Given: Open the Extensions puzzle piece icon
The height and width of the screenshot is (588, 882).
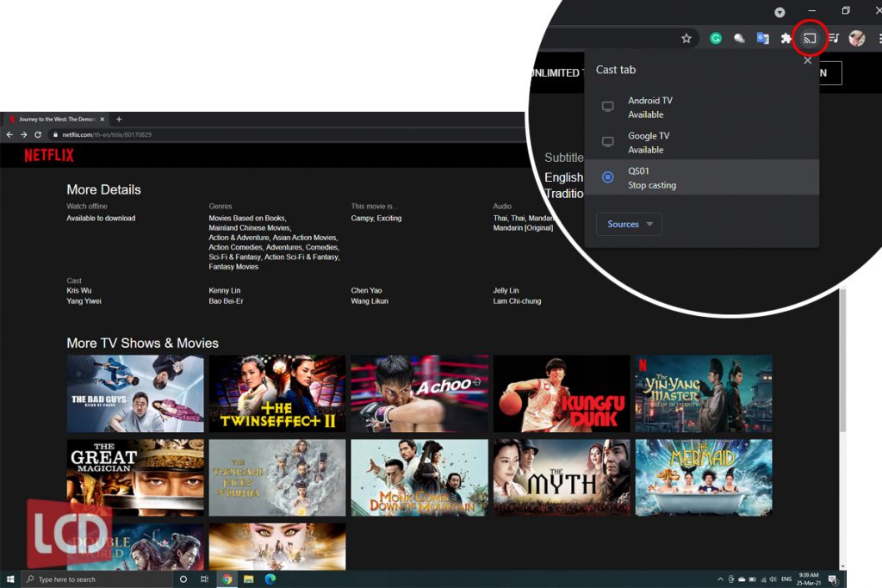Looking at the screenshot, I should point(786,38).
